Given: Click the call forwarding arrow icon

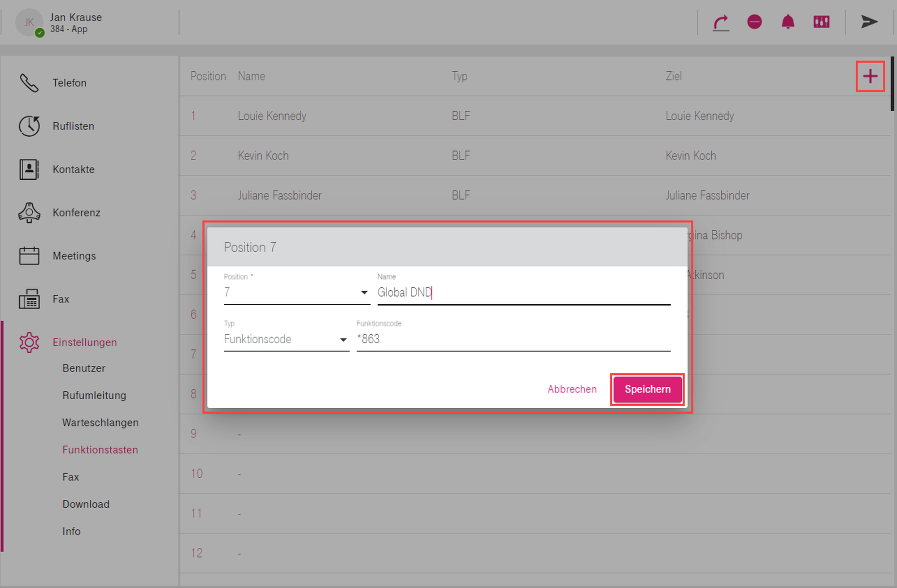Looking at the screenshot, I should (x=721, y=22).
